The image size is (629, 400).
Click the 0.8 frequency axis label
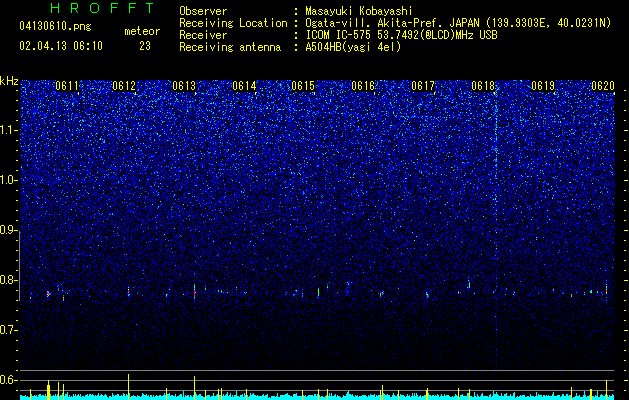(x=8, y=280)
